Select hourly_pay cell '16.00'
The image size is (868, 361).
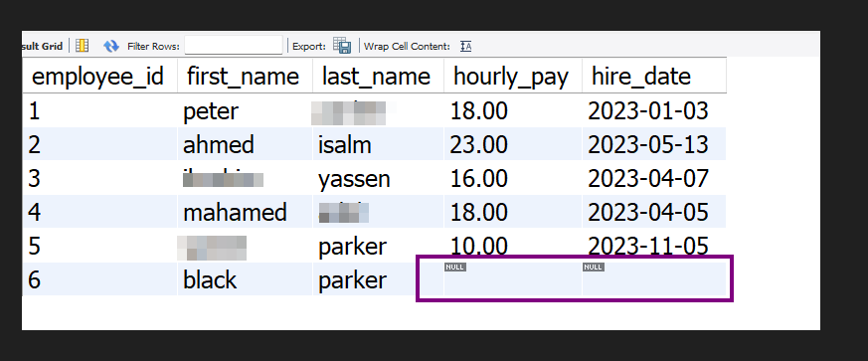click(513, 178)
